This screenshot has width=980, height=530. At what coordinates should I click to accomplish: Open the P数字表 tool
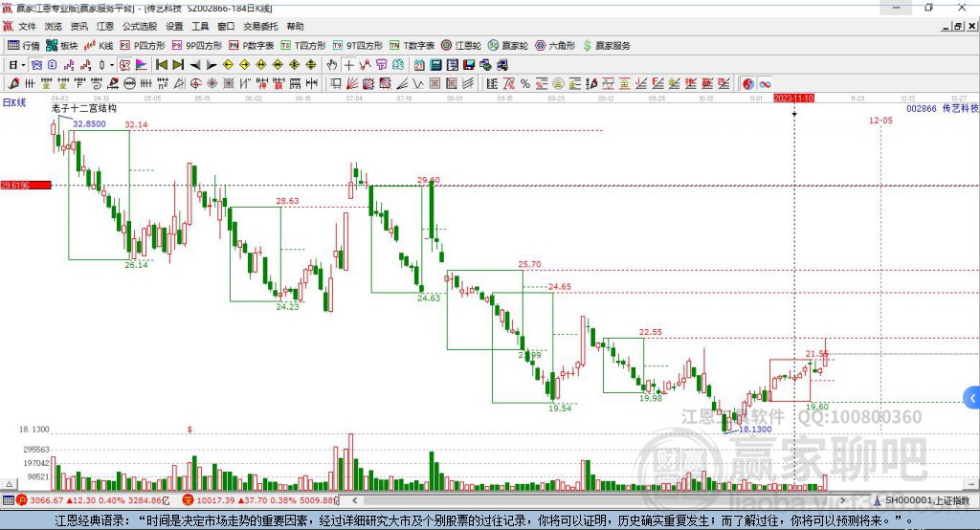point(252,46)
